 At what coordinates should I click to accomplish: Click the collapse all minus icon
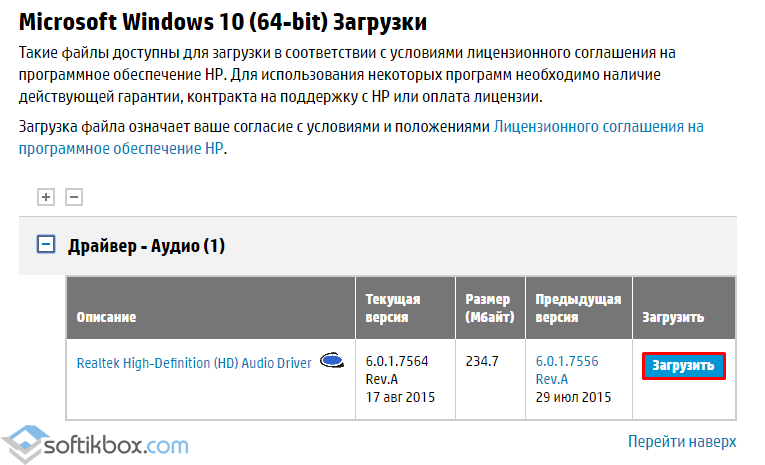coord(73,197)
